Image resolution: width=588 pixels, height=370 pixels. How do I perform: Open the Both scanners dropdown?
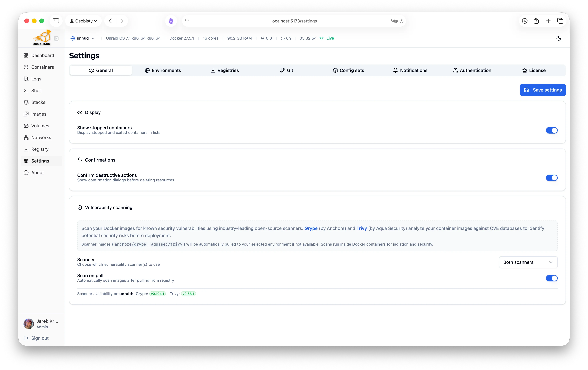pyautogui.click(x=528, y=262)
